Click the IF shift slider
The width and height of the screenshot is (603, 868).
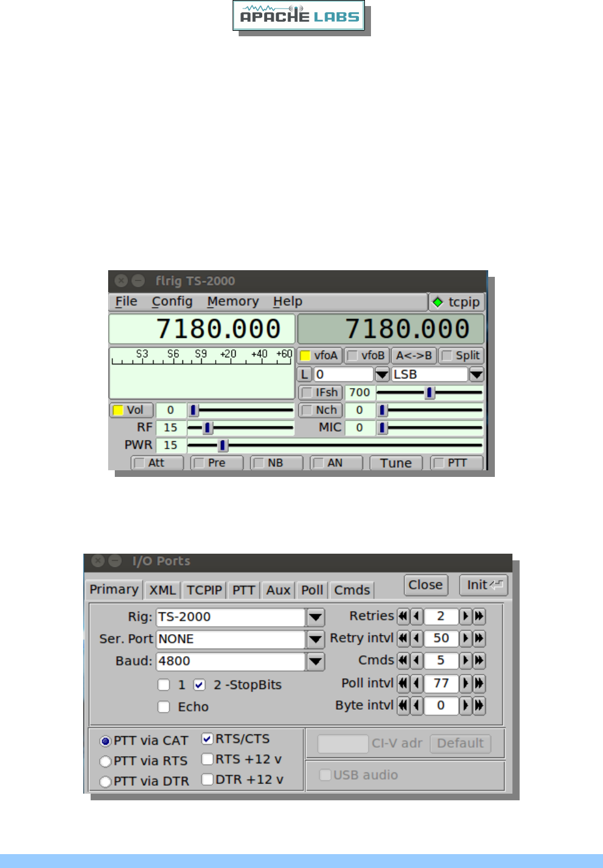click(430, 392)
